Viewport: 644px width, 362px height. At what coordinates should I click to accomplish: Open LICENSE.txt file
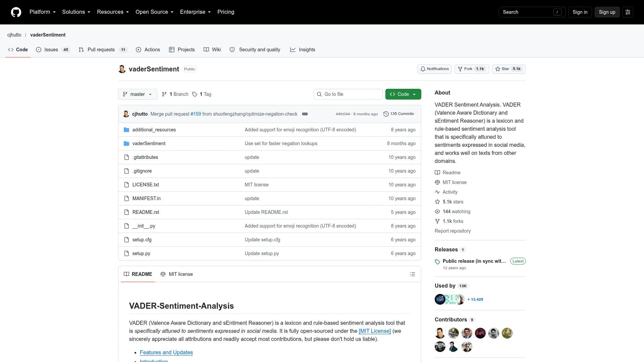coord(146,185)
